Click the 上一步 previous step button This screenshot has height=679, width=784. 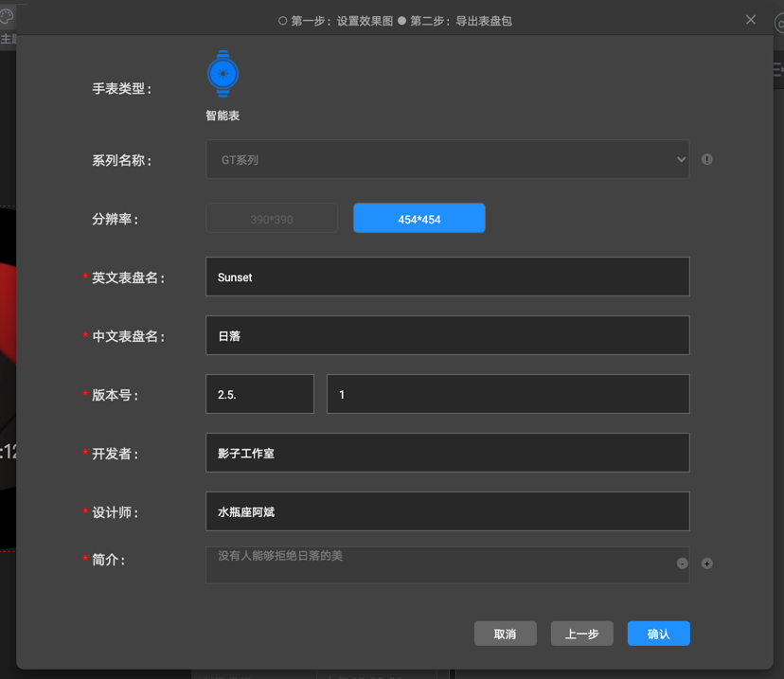tap(581, 634)
